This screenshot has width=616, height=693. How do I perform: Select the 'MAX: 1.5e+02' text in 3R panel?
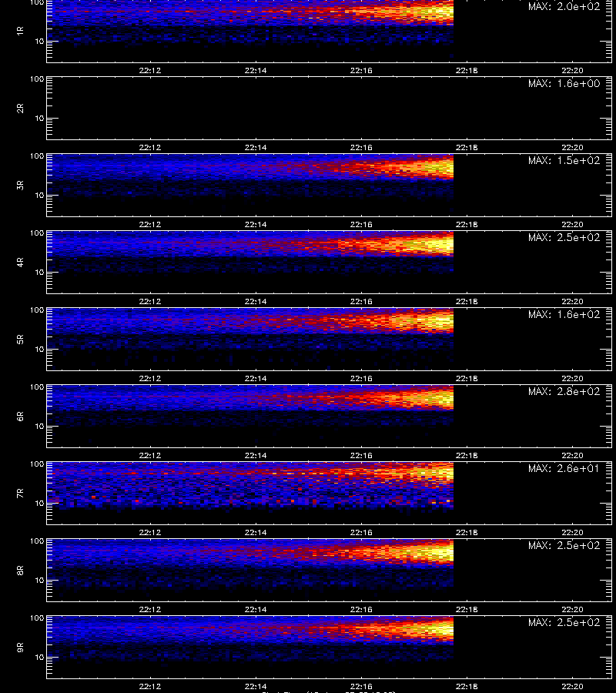tap(564, 160)
